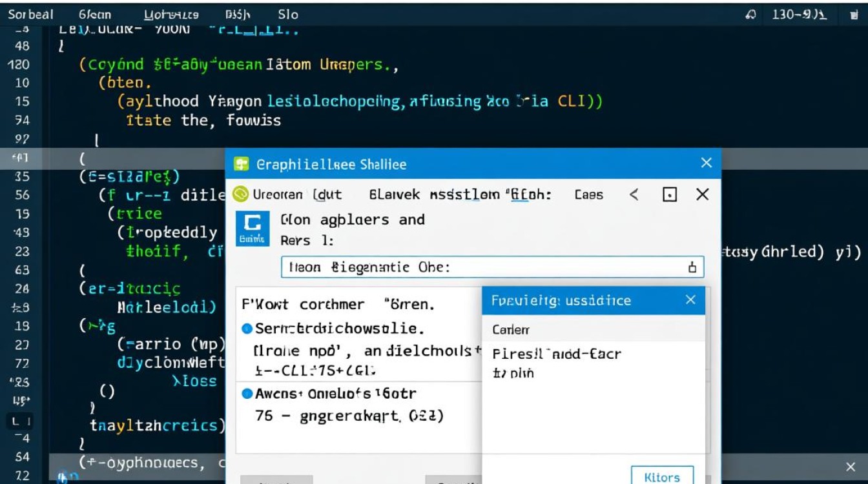
Task: Select the Awcns Onieliofs radio option
Action: point(247,393)
